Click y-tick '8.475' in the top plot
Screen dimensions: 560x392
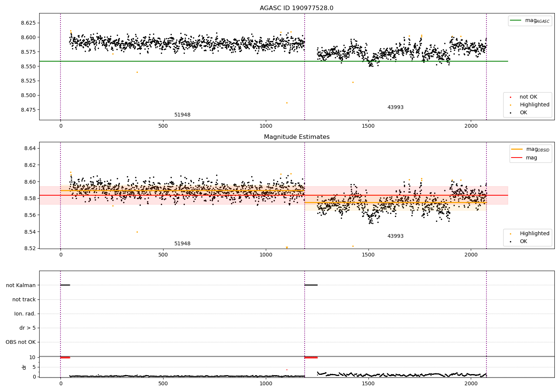[x=28, y=110]
